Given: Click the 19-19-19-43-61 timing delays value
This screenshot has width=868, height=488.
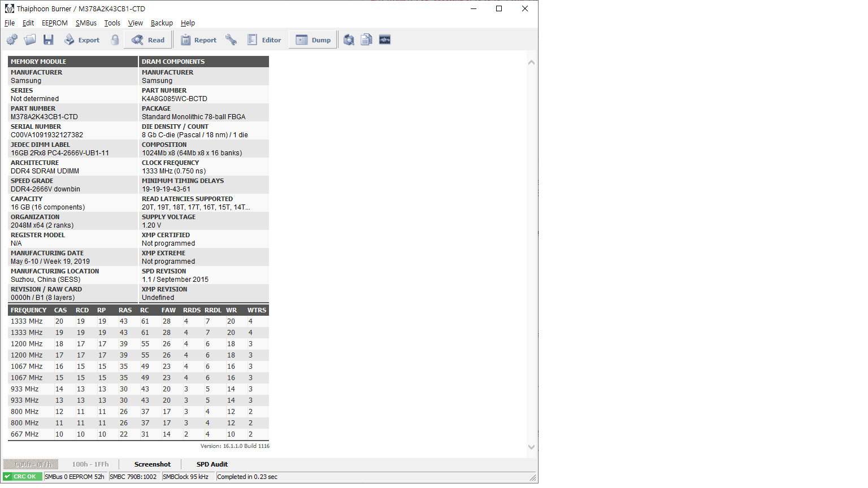Looking at the screenshot, I should tap(166, 189).
